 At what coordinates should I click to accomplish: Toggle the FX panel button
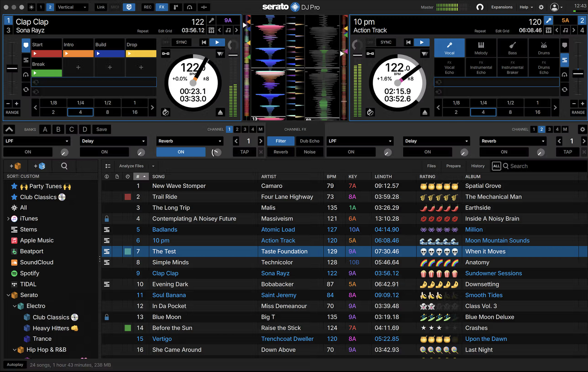pyautogui.click(x=162, y=7)
